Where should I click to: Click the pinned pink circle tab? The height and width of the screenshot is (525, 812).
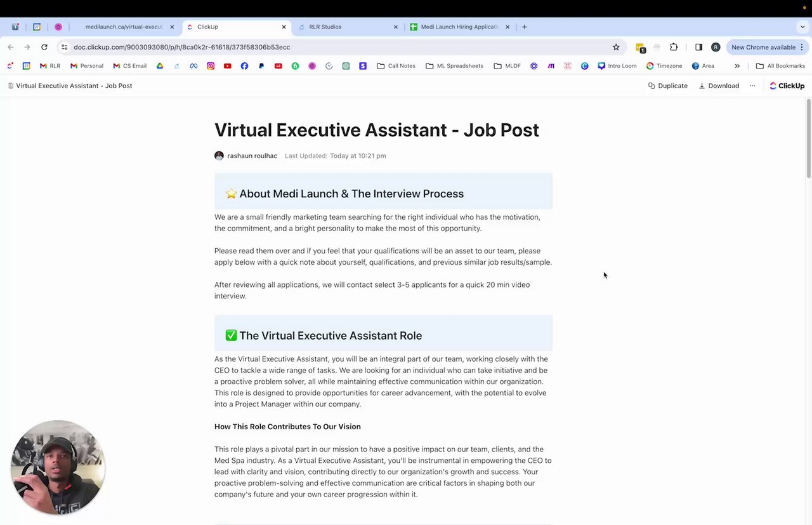coord(58,27)
